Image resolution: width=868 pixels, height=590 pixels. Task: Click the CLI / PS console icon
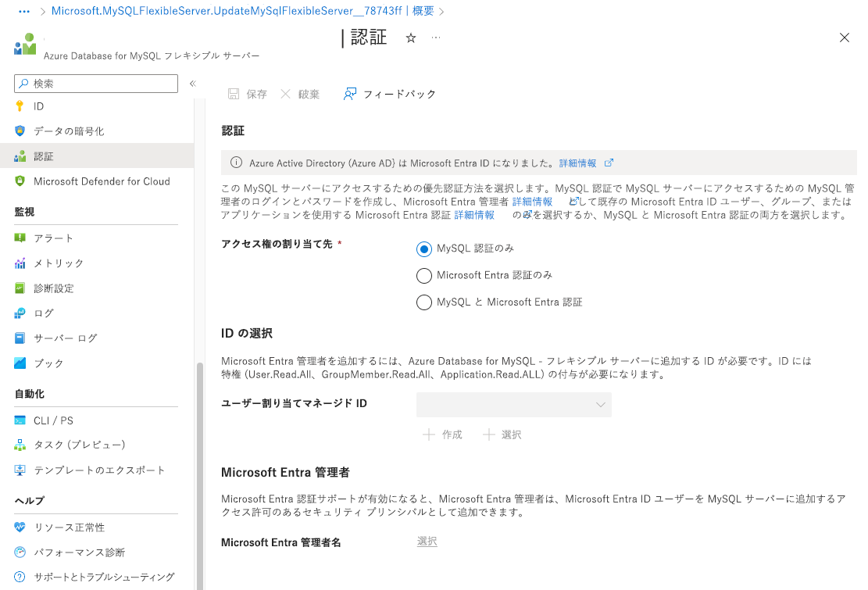(x=20, y=420)
